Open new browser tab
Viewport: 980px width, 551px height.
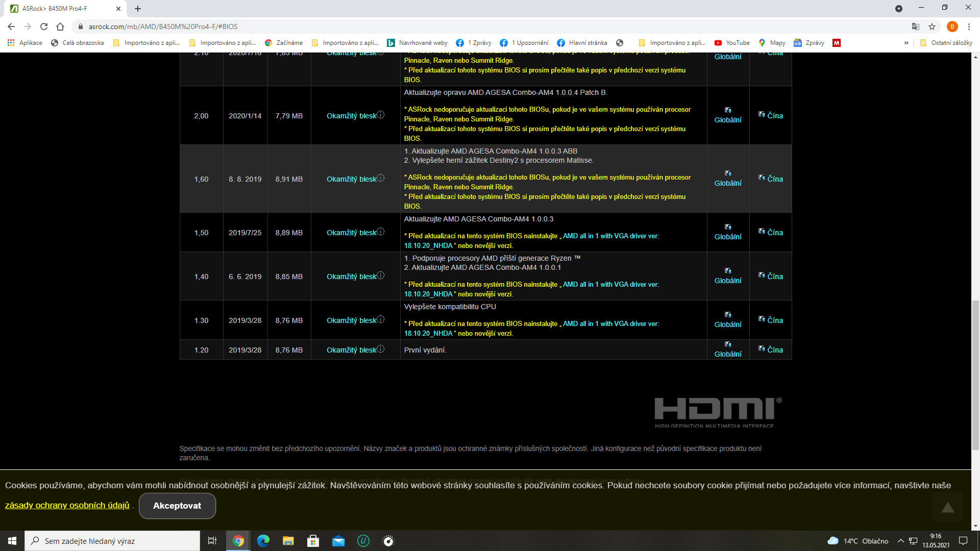[138, 9]
